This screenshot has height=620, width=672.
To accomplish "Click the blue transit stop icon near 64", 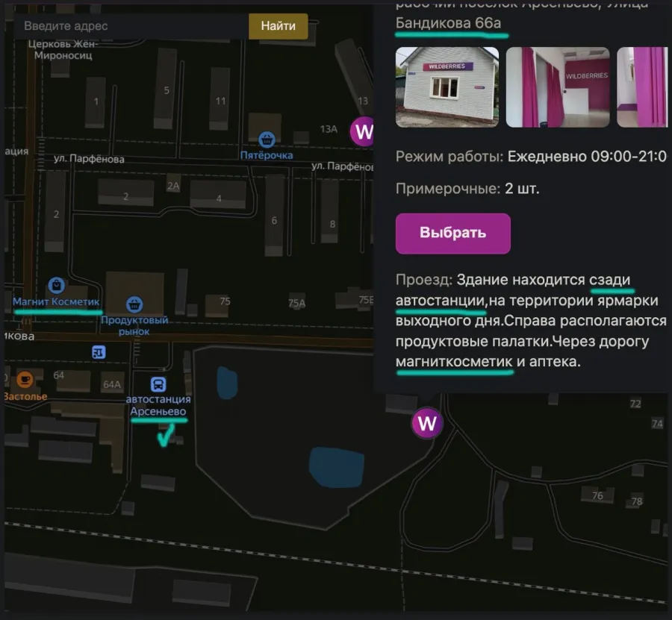I will pyautogui.click(x=99, y=352).
